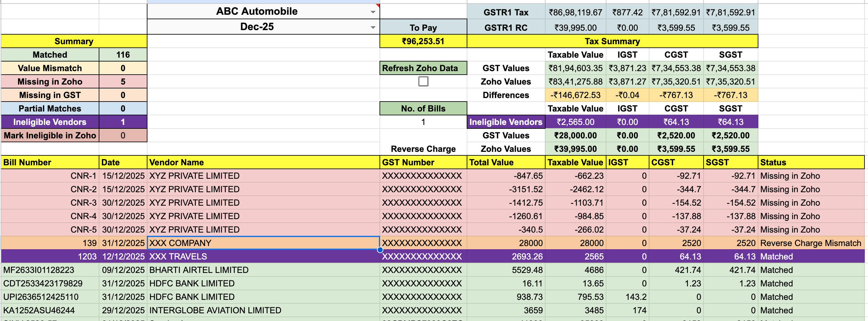
Task: Open the note on the ABC Automobile cell
Action: pyautogui.click(x=377, y=5)
